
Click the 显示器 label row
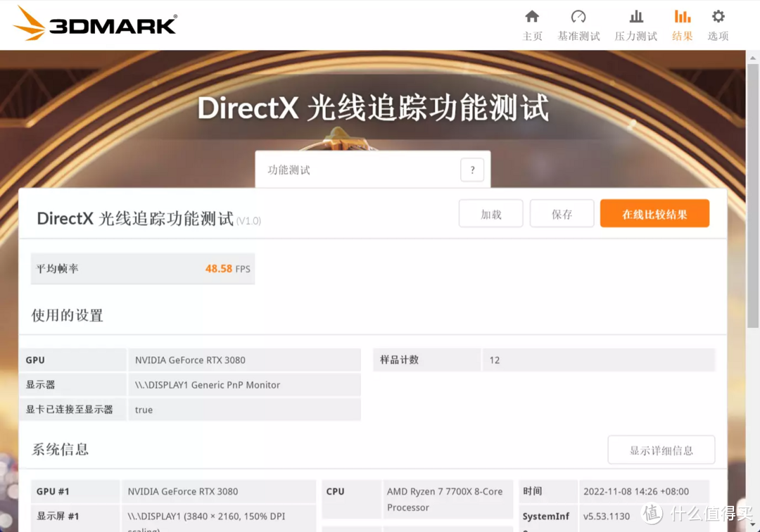pos(72,385)
